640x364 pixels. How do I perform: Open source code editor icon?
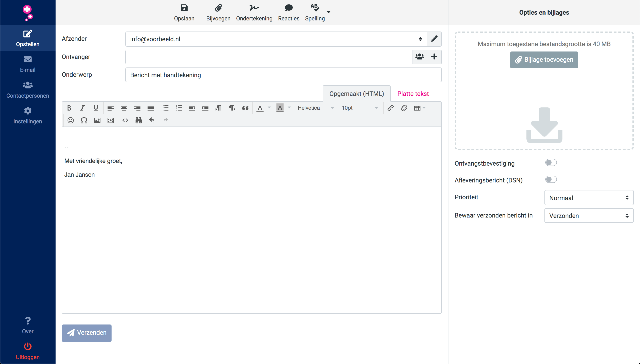pyautogui.click(x=125, y=120)
